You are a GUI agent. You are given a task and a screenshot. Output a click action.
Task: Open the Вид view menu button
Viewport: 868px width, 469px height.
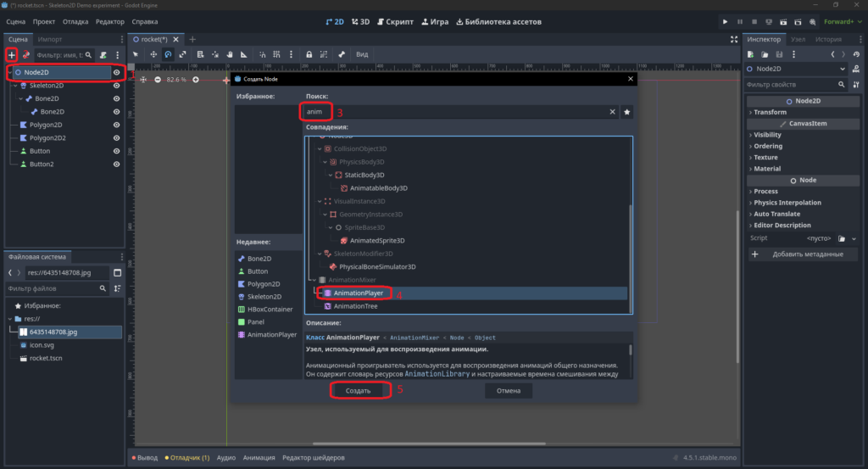[x=362, y=54]
